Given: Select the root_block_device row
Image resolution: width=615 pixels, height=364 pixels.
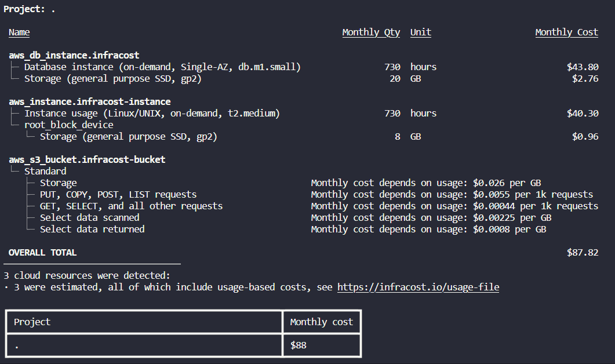Looking at the screenshot, I should tap(68, 125).
